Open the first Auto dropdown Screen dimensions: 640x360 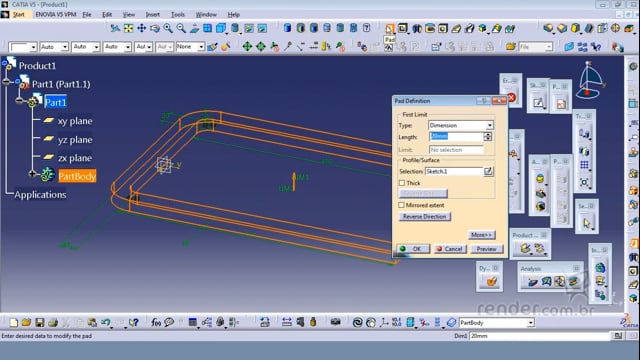point(64,47)
